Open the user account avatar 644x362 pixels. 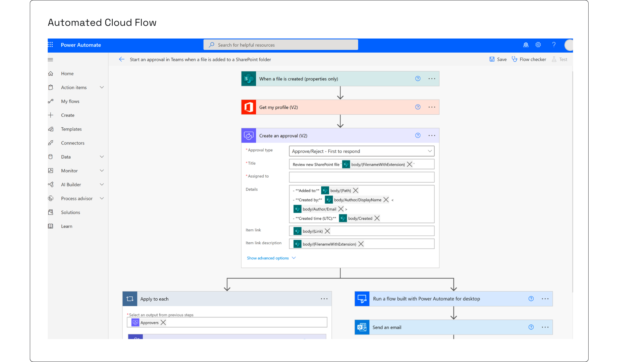coord(569,45)
